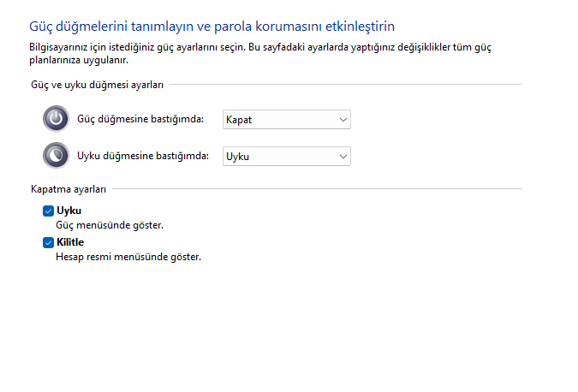The height and width of the screenshot is (392, 578).
Task: Open the Uyku sleep button dropdown
Action: coord(286,157)
